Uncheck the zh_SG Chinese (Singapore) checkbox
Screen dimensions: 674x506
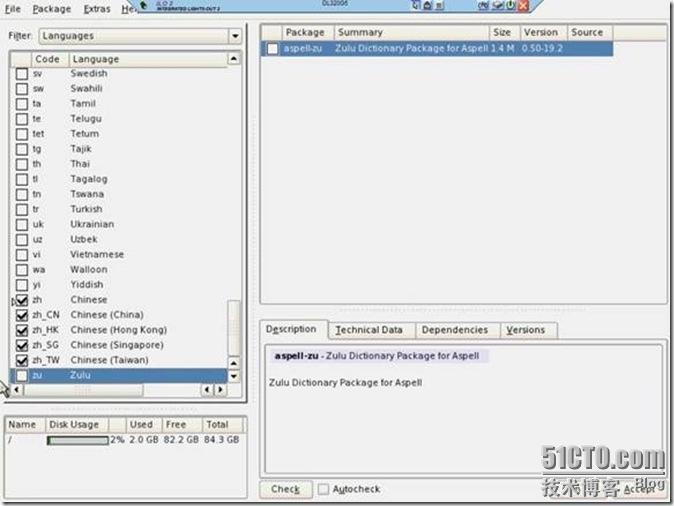coord(21,345)
